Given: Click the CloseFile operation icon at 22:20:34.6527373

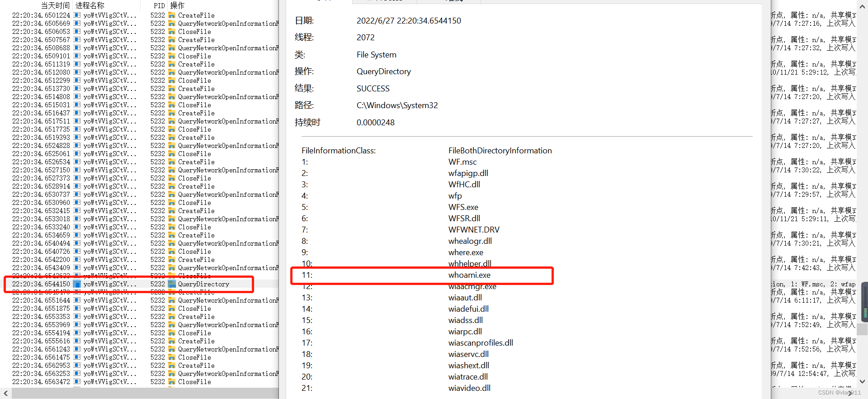Looking at the screenshot, I should 172,178.
